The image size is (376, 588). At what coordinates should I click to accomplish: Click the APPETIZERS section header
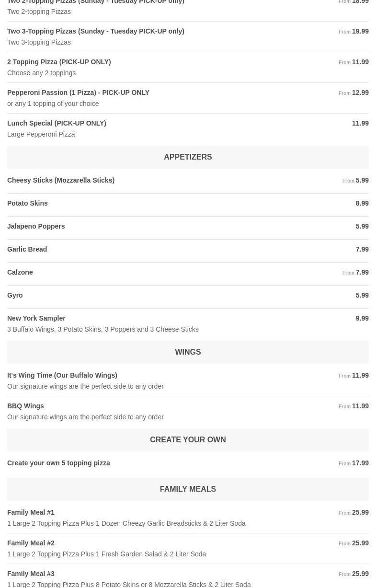[188, 157]
